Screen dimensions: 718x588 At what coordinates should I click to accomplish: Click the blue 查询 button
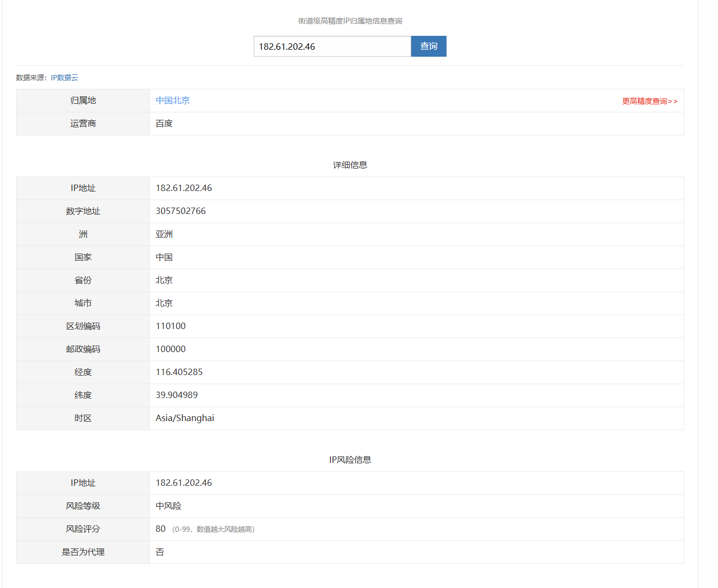[x=429, y=47]
